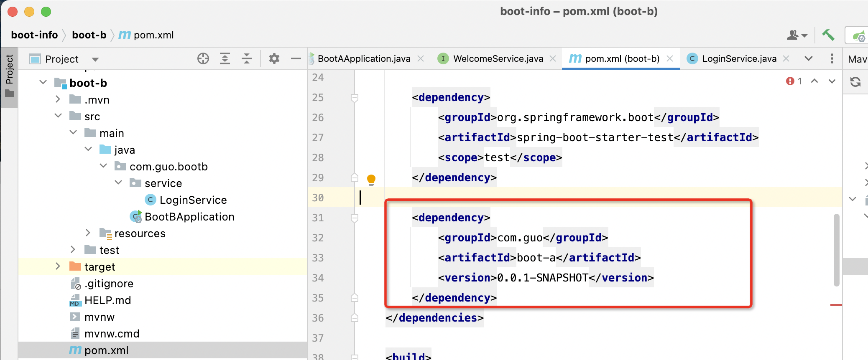The height and width of the screenshot is (360, 868).
Task: Go to next highlighted error arrow
Action: [832, 81]
